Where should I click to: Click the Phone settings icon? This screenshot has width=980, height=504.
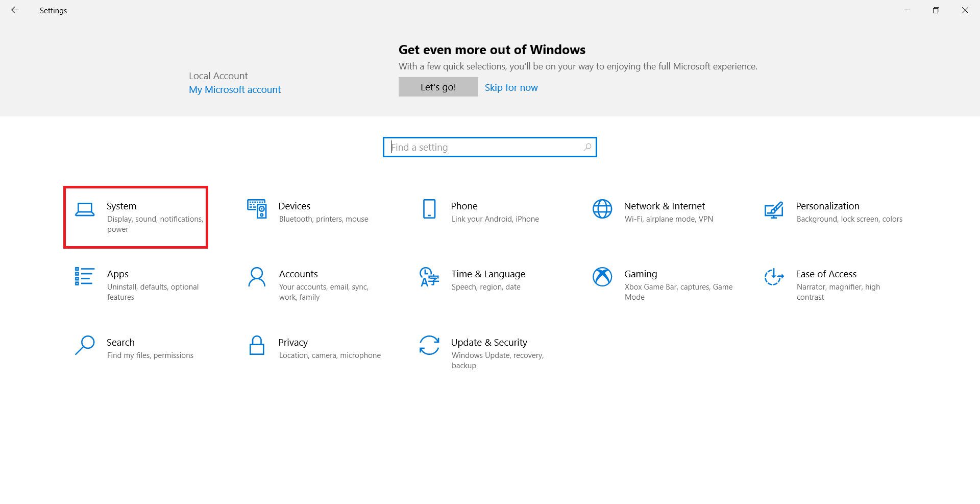(x=429, y=209)
